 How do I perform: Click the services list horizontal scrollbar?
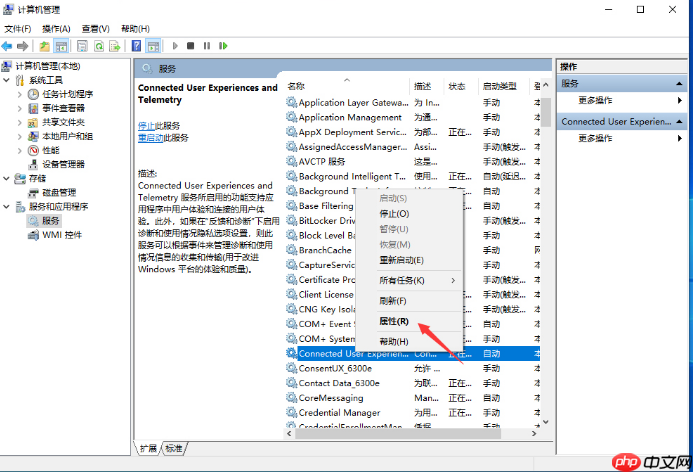click(398, 434)
